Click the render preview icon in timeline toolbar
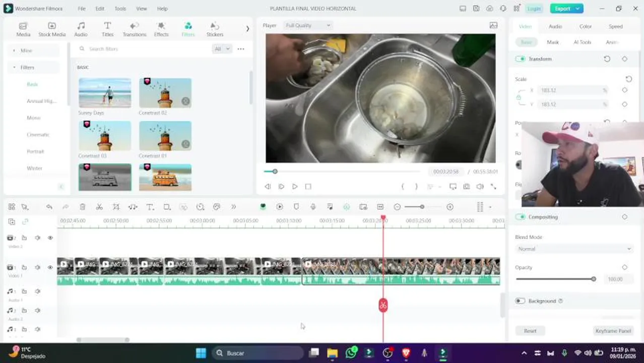 point(280,207)
